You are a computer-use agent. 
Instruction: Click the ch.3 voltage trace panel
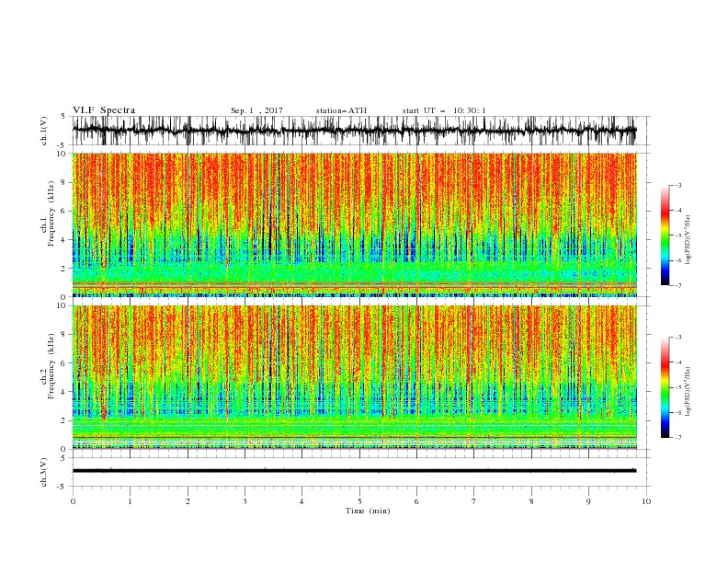coord(360,472)
